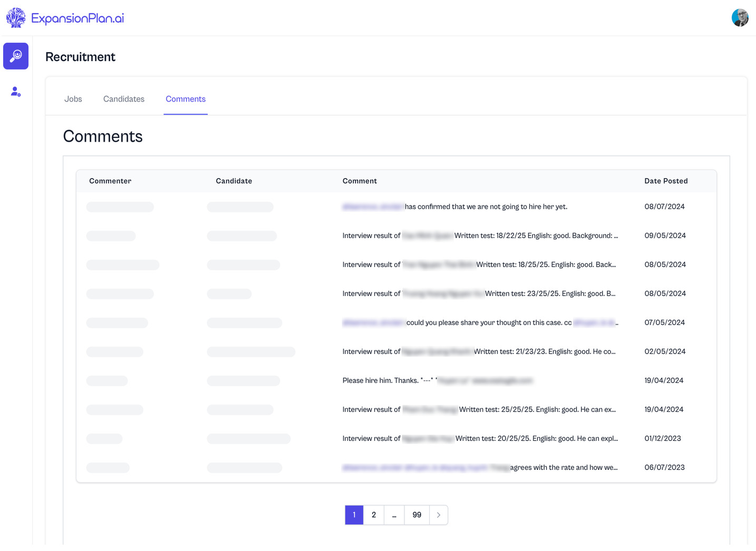Open the Recruitment sidebar icon
The image size is (756, 551).
[x=16, y=56]
